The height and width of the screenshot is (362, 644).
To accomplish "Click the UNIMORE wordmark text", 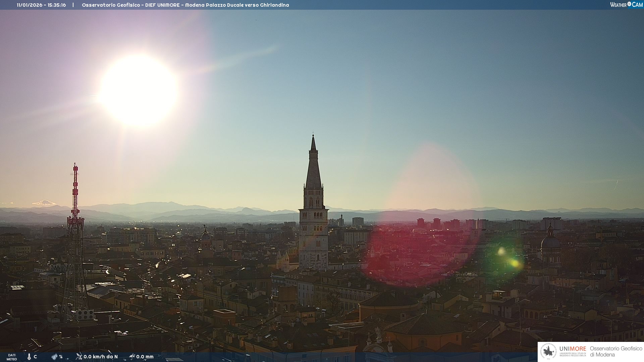I will (x=573, y=349).
